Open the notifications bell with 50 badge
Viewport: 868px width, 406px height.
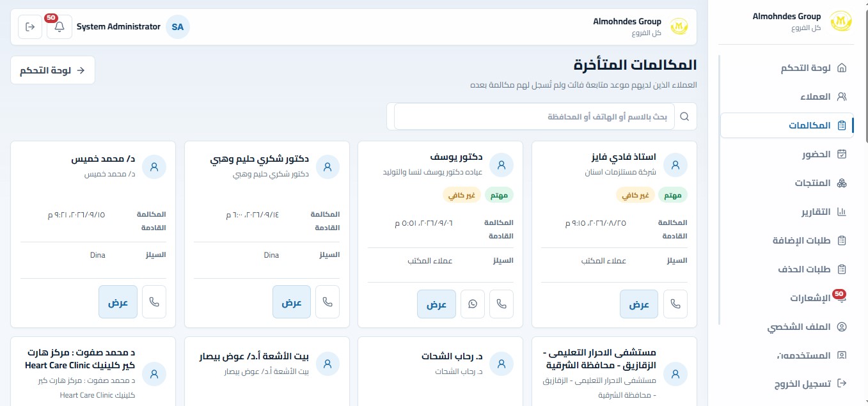(59, 27)
